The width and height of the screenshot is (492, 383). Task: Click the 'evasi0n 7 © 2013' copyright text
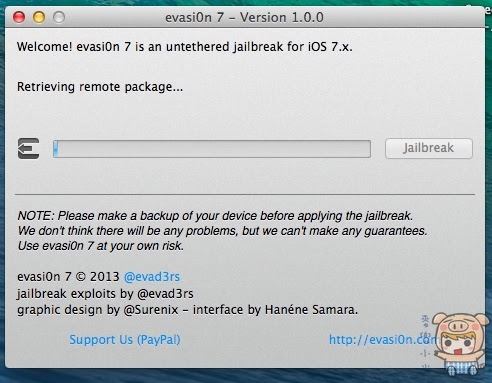tap(68, 277)
